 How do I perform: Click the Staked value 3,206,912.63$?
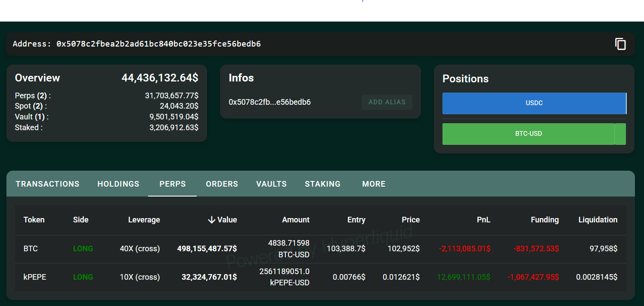click(x=174, y=128)
